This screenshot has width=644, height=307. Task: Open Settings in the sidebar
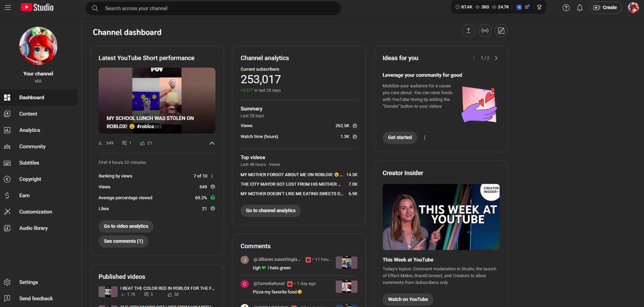39,282
